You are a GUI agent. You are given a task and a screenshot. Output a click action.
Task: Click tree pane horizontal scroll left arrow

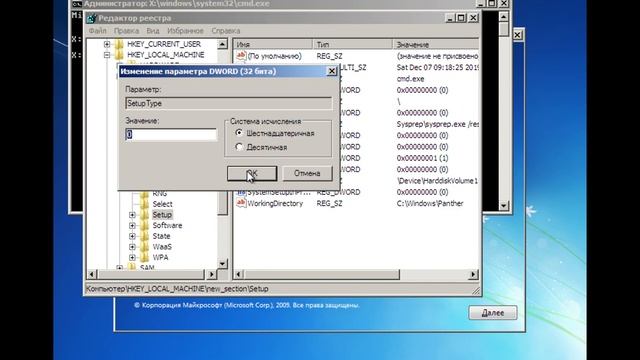(x=92, y=274)
